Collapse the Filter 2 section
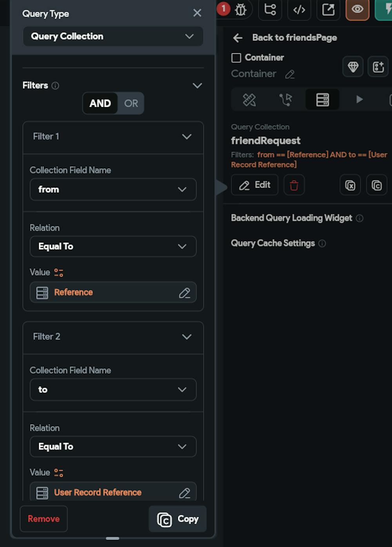This screenshot has height=547, width=392. pyautogui.click(x=187, y=337)
